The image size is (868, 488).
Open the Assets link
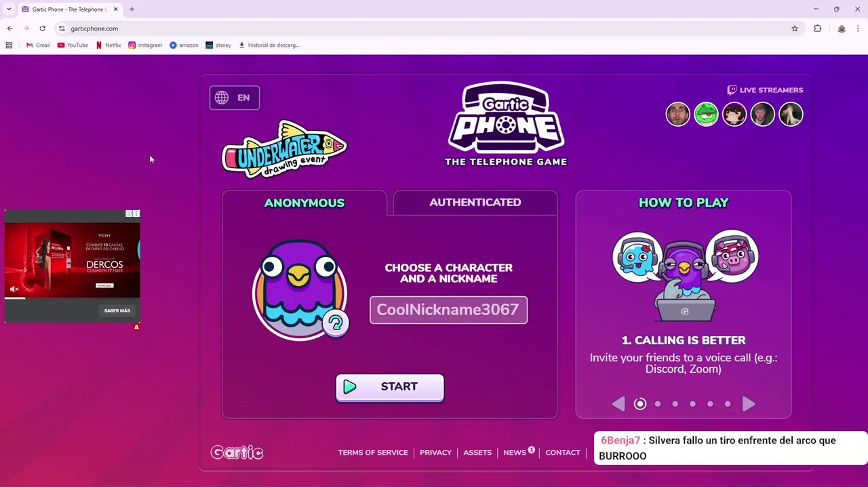point(477,453)
